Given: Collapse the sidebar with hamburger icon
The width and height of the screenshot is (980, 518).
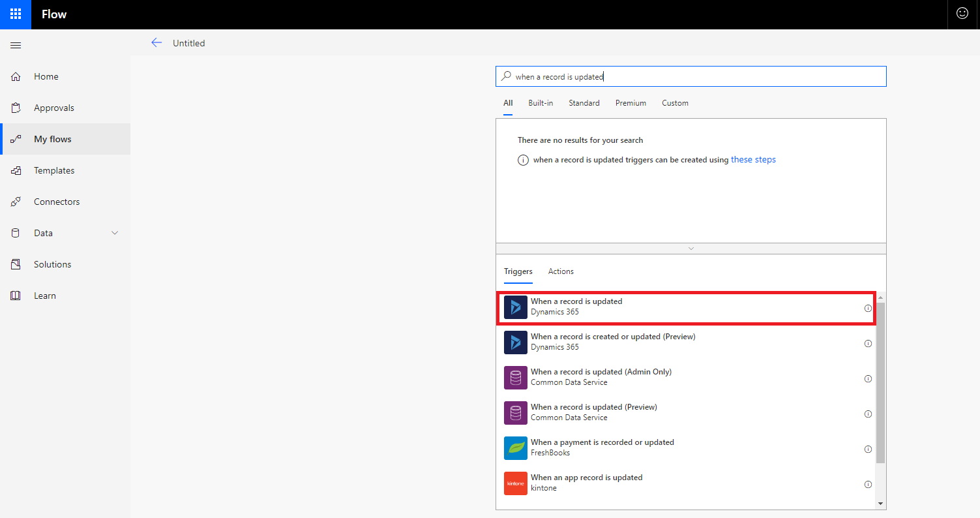Looking at the screenshot, I should (16, 45).
